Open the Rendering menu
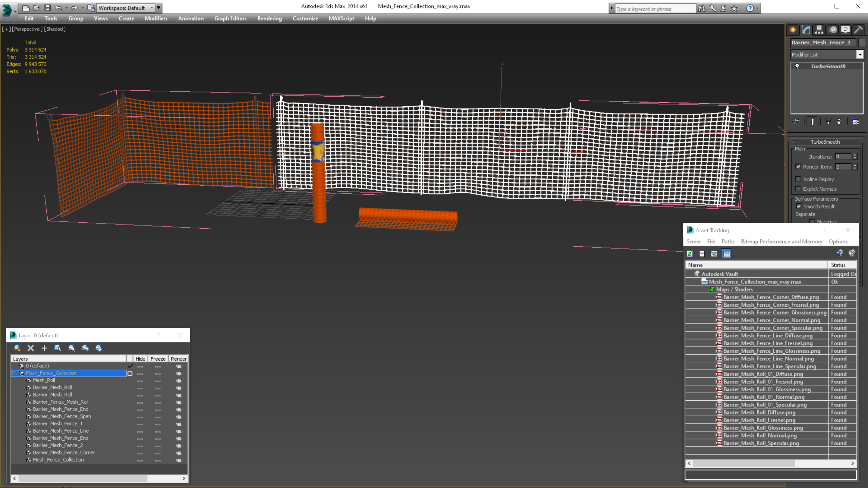The width and height of the screenshot is (868, 488). 269,18
